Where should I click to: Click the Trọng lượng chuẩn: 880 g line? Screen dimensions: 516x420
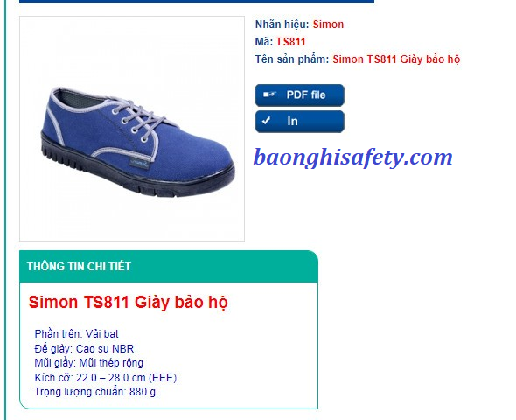tap(95, 392)
